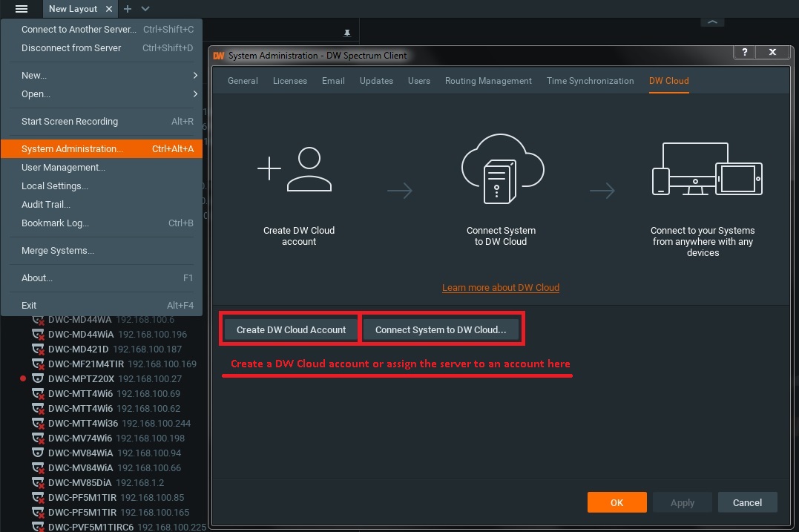Click the DWC-MF21M4TIR offline camera icon
The height and width of the screenshot is (532, 799).
(38, 364)
